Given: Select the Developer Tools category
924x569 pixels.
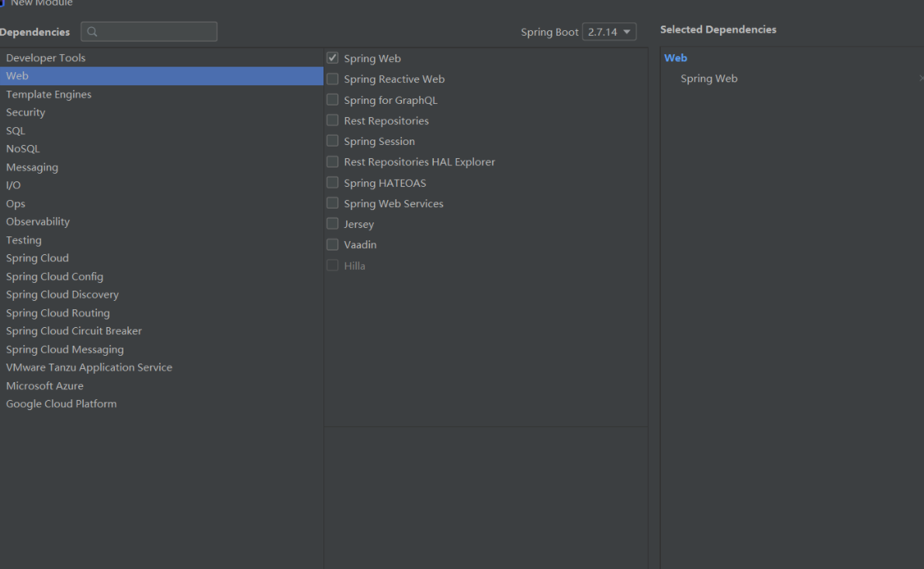Looking at the screenshot, I should [46, 58].
